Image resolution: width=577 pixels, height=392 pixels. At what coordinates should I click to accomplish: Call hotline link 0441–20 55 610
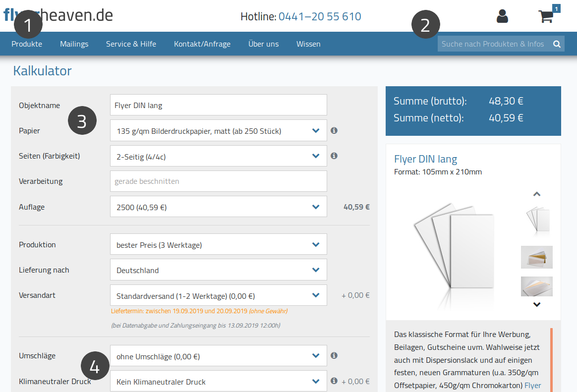(320, 16)
